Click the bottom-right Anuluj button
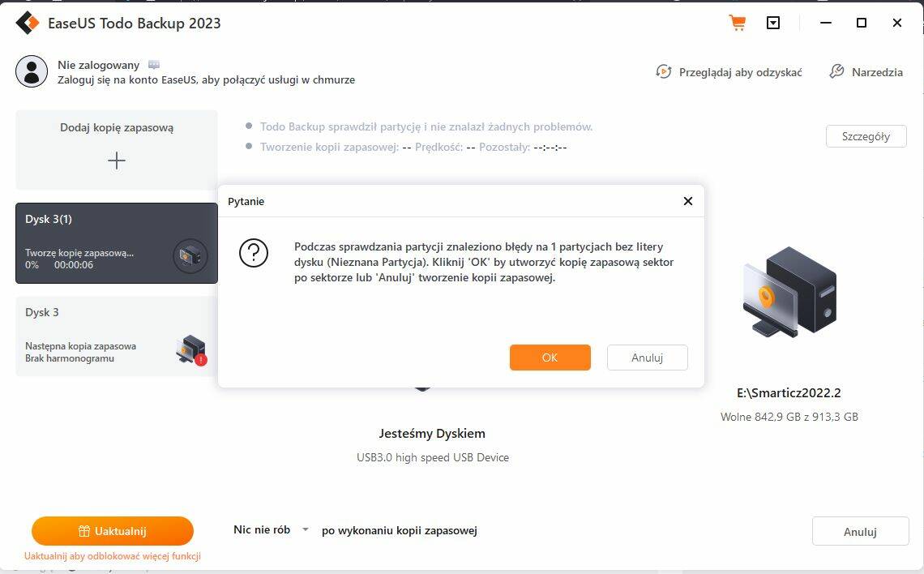Viewport: 924px width, 574px height. (x=860, y=532)
